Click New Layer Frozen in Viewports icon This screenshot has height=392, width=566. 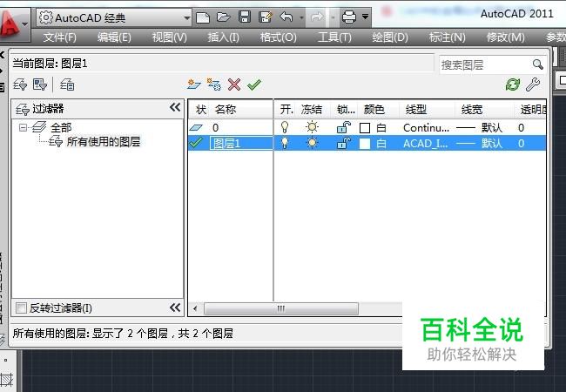[x=213, y=84]
